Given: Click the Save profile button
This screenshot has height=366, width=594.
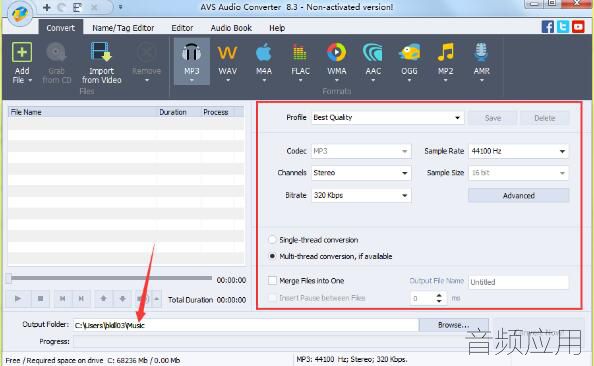Looking at the screenshot, I should pyautogui.click(x=492, y=118).
